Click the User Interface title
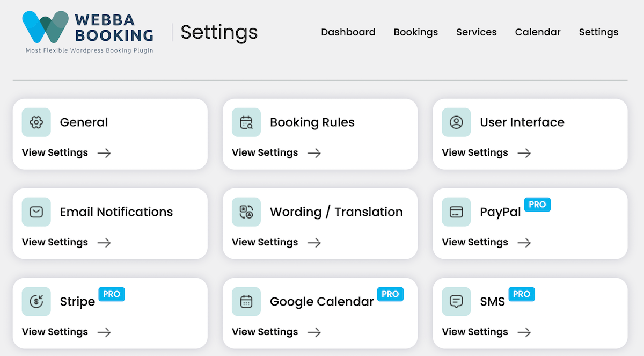 coord(522,122)
